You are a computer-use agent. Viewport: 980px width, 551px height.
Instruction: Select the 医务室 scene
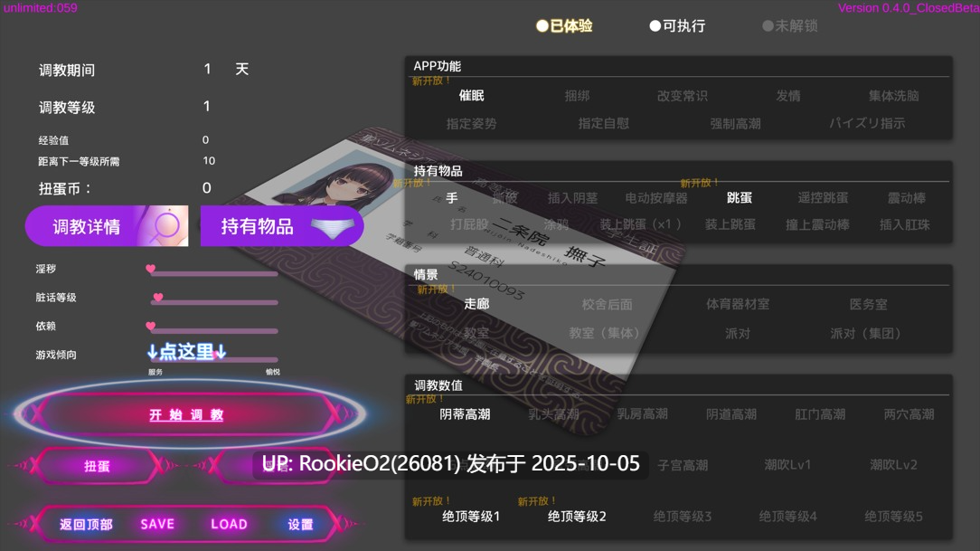tap(868, 304)
